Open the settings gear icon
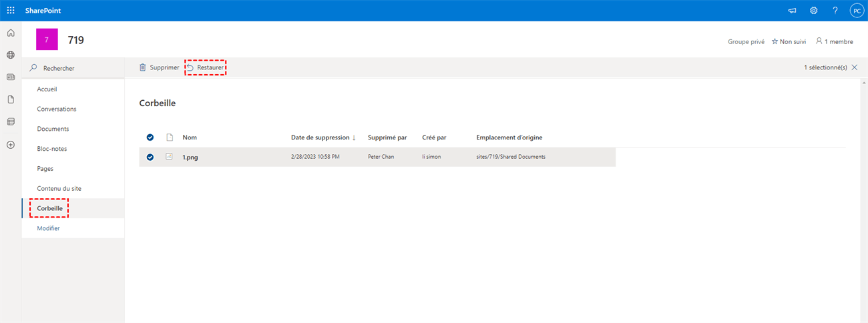This screenshot has width=868, height=323. (x=813, y=11)
